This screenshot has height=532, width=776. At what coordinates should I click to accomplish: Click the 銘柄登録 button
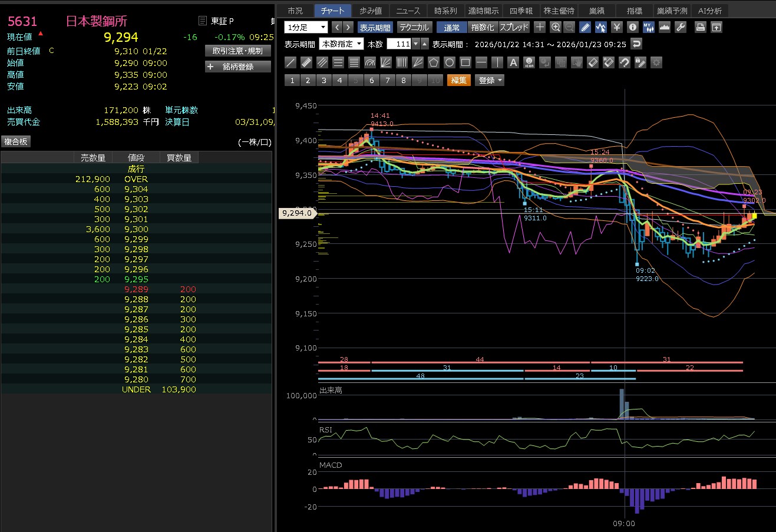pos(238,67)
